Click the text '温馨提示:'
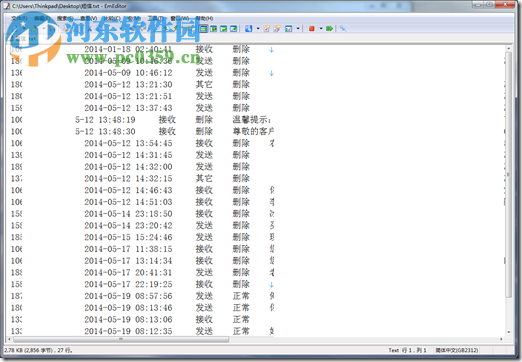 pyautogui.click(x=252, y=120)
